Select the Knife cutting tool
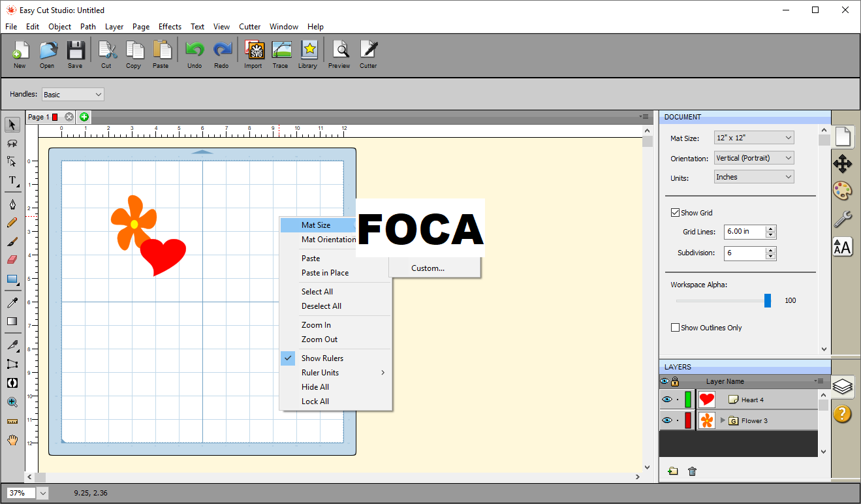This screenshot has height=504, width=861. tap(12, 345)
